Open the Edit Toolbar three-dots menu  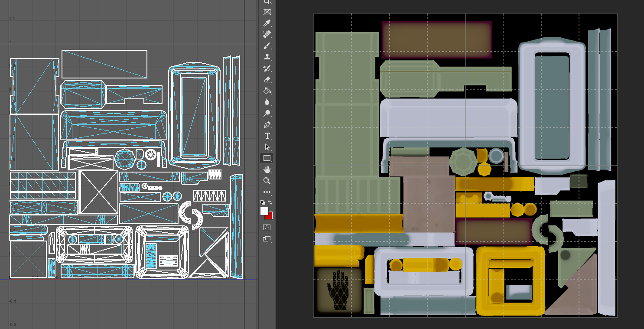[267, 192]
